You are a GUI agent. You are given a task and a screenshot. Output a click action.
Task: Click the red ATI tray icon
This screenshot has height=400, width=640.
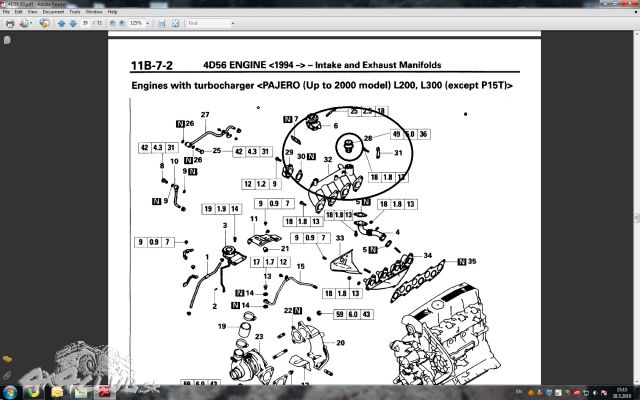(577, 393)
